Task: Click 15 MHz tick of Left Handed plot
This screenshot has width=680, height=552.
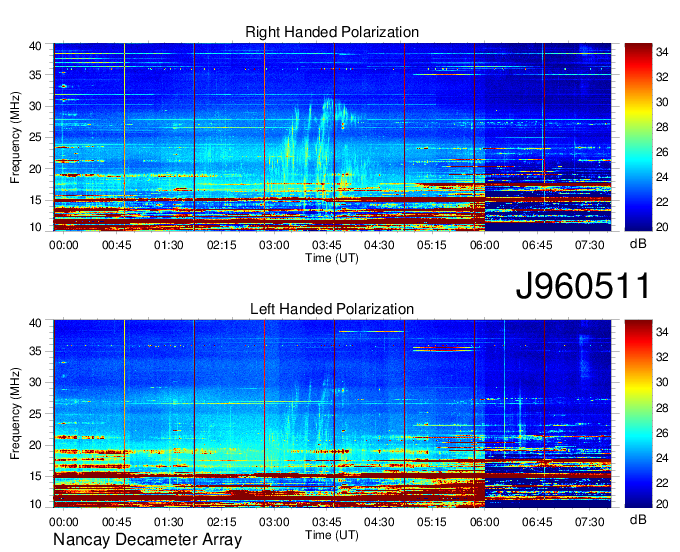Action: 35,476
